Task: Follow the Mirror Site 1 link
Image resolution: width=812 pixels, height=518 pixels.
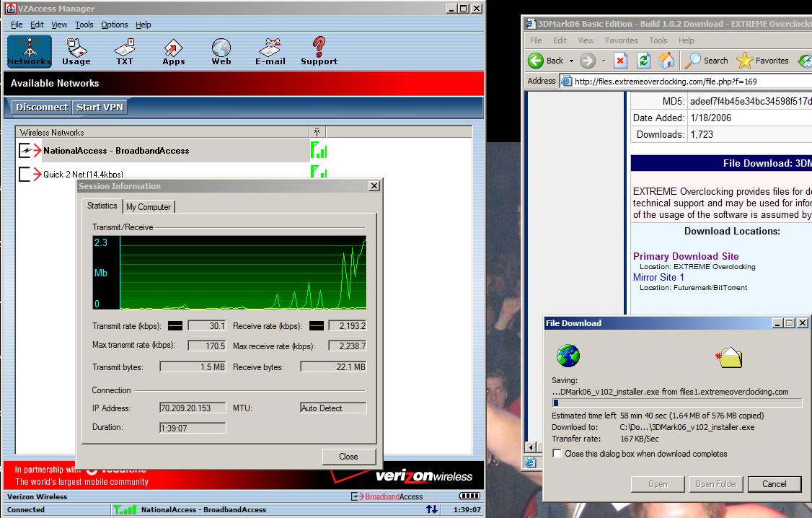Action: pos(658,277)
